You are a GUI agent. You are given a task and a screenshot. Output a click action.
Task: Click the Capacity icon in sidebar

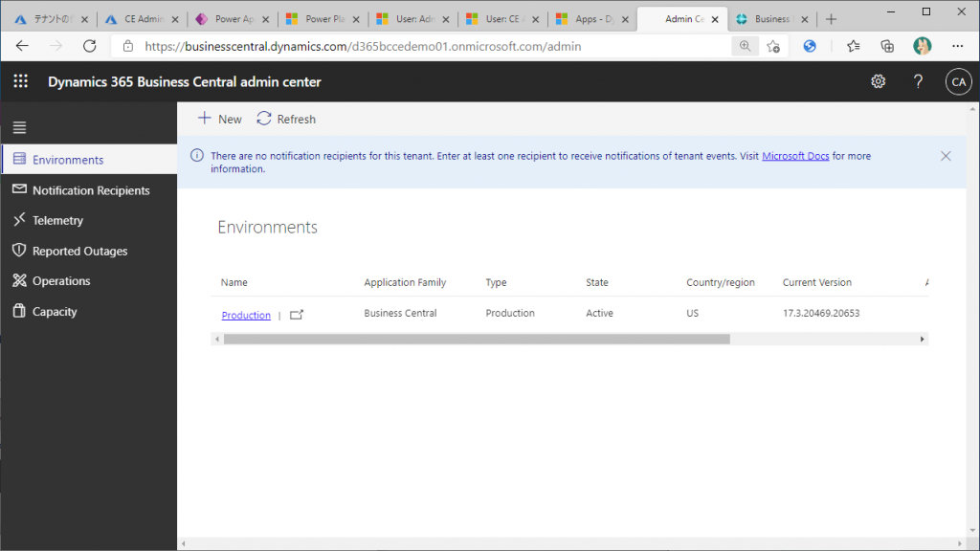pyautogui.click(x=19, y=311)
